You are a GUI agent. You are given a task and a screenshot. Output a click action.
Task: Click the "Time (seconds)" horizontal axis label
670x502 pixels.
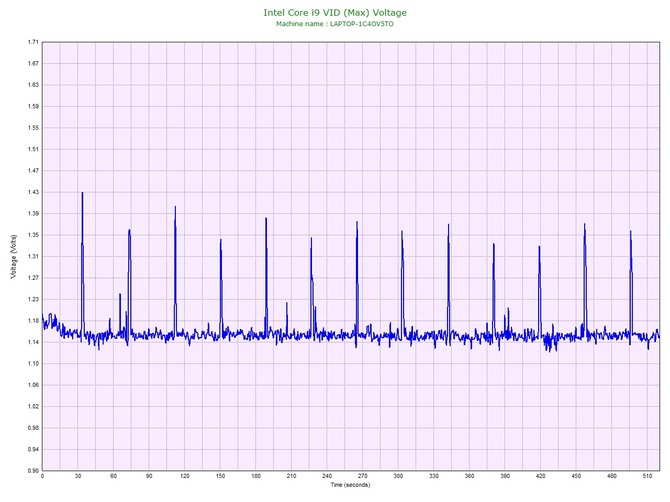pos(350,485)
